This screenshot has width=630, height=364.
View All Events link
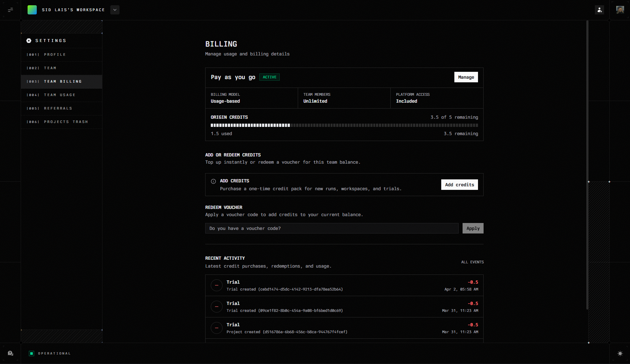pyautogui.click(x=472, y=262)
